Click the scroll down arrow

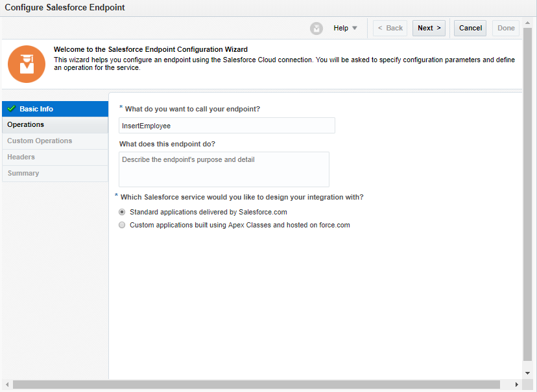click(x=527, y=373)
